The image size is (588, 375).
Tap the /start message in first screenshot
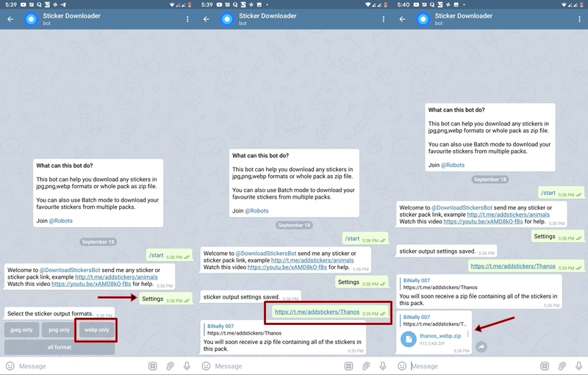coord(169,256)
